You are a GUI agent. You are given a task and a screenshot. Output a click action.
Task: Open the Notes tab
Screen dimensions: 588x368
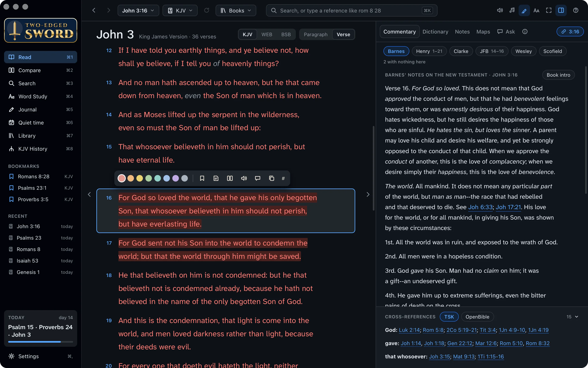coord(462,32)
